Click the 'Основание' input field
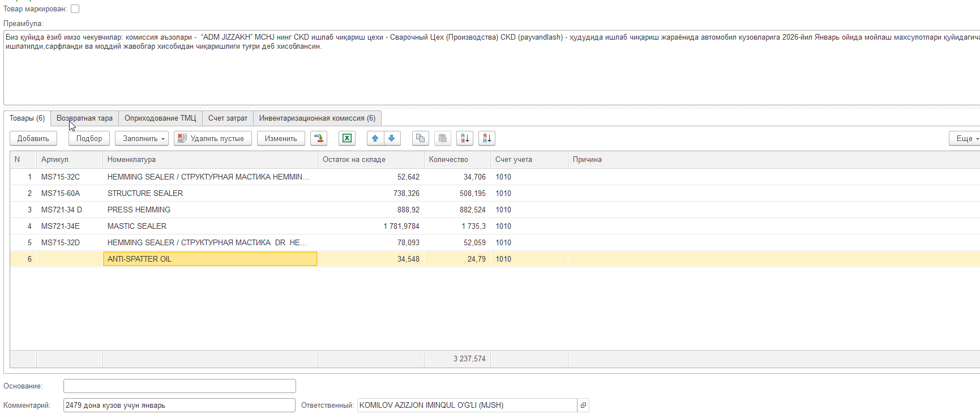This screenshot has height=414, width=980. 179,386
